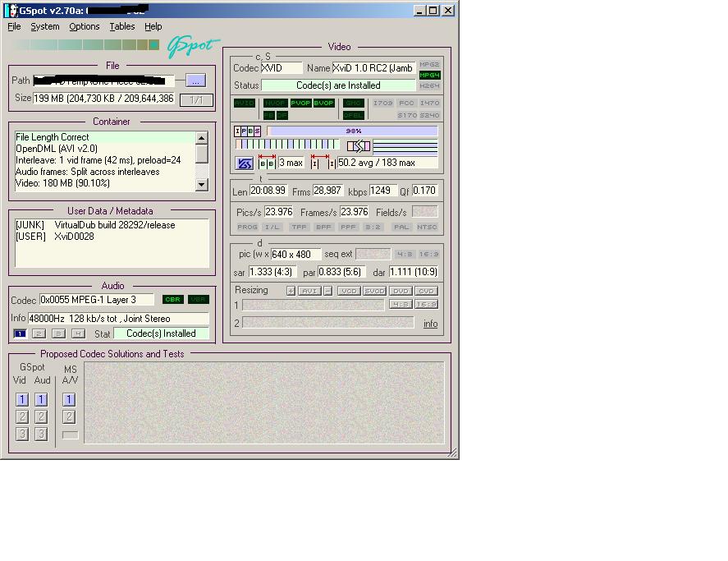728x561 pixels.
Task: Open the Tables menu
Action: coord(122,26)
